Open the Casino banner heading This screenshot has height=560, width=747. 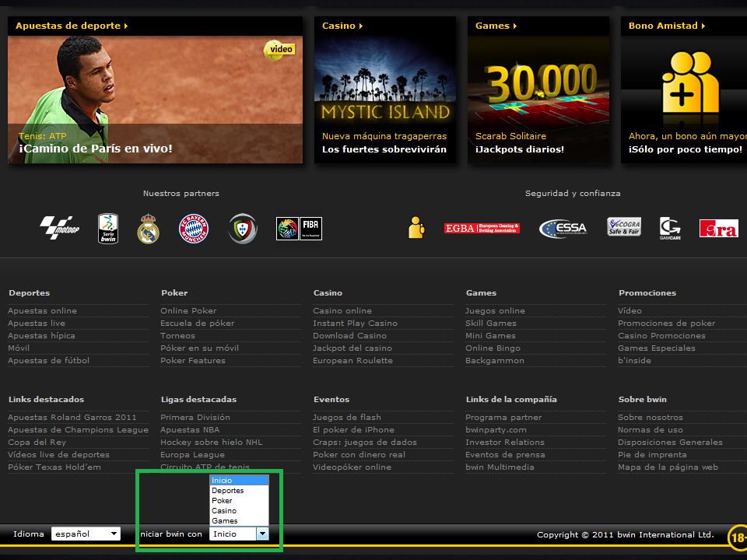coord(342,26)
